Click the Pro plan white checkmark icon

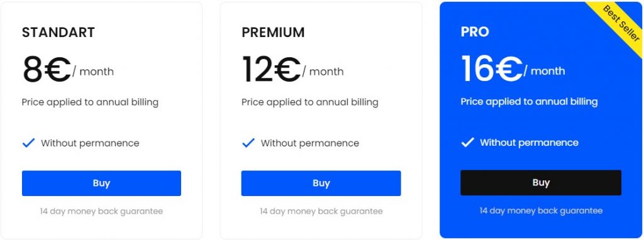(x=467, y=143)
